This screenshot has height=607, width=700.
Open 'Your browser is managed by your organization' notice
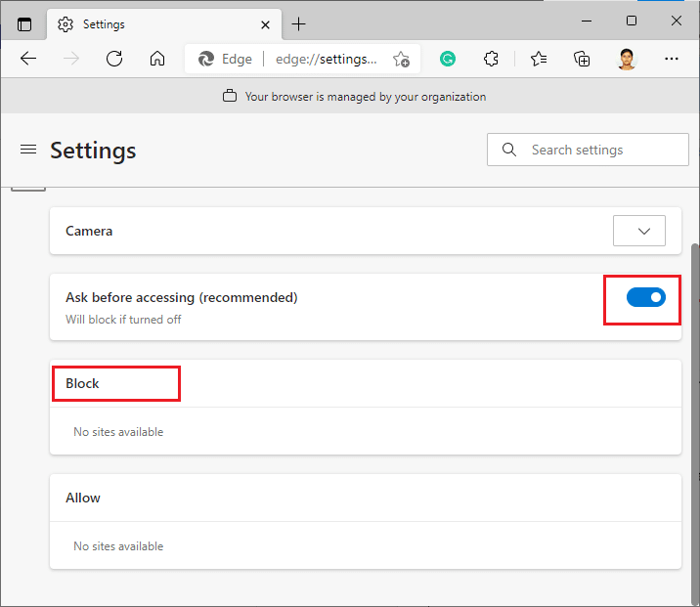pos(366,97)
